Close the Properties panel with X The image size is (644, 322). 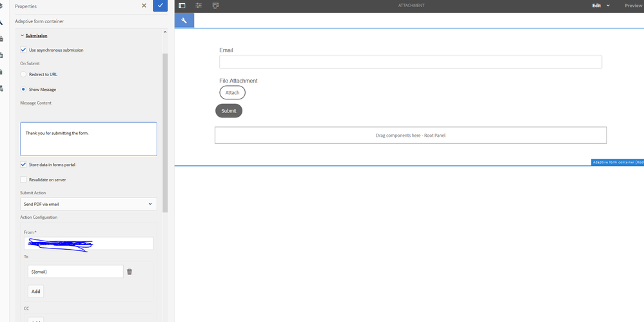click(144, 6)
